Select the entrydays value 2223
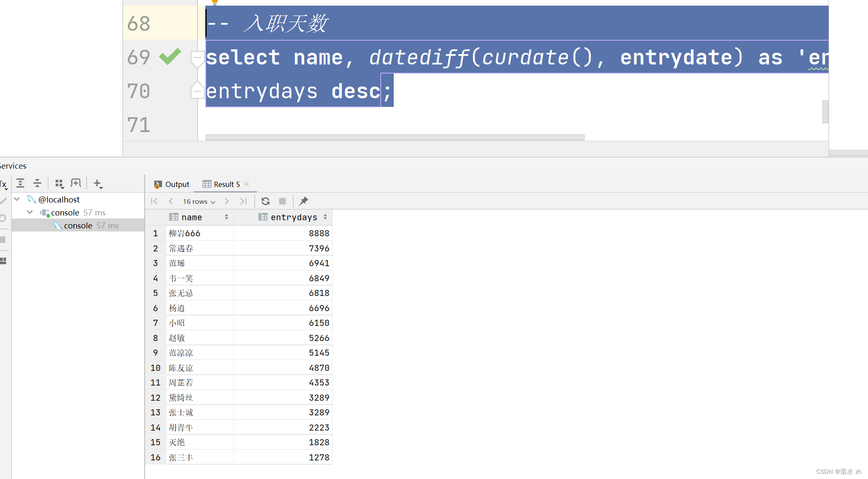 [283, 428]
